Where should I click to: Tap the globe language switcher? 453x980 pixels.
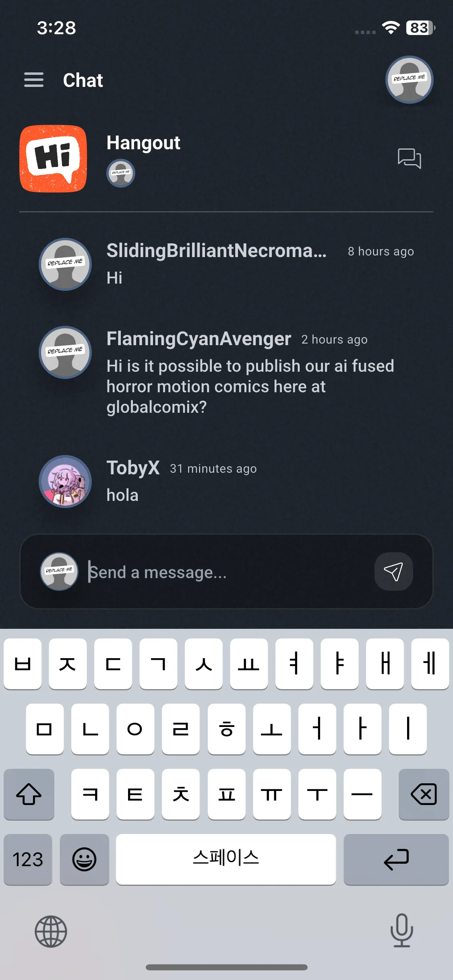(x=51, y=931)
